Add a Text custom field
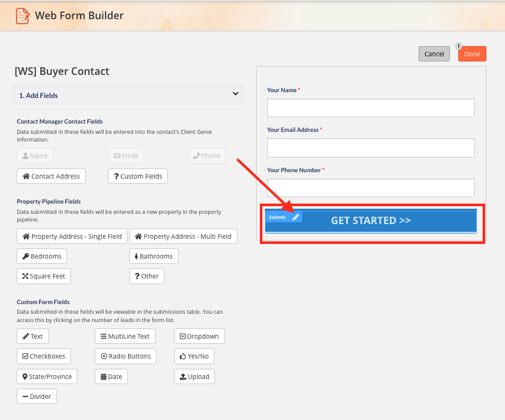 click(33, 336)
